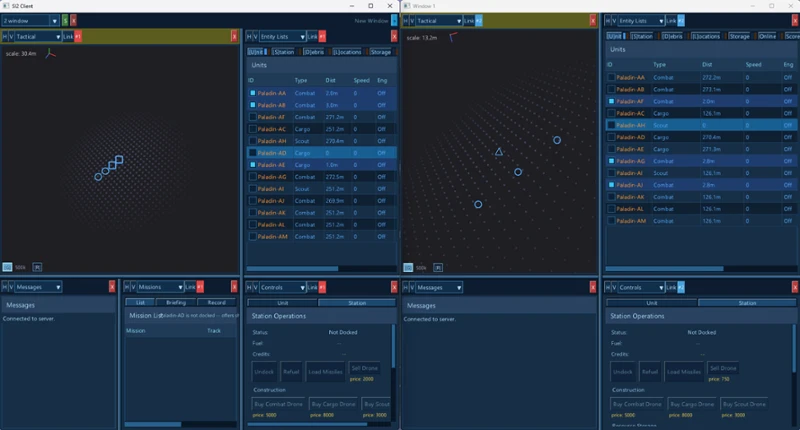Open left Tactical panel type dropdown
This screenshot has width=800, height=430.
click(38, 37)
